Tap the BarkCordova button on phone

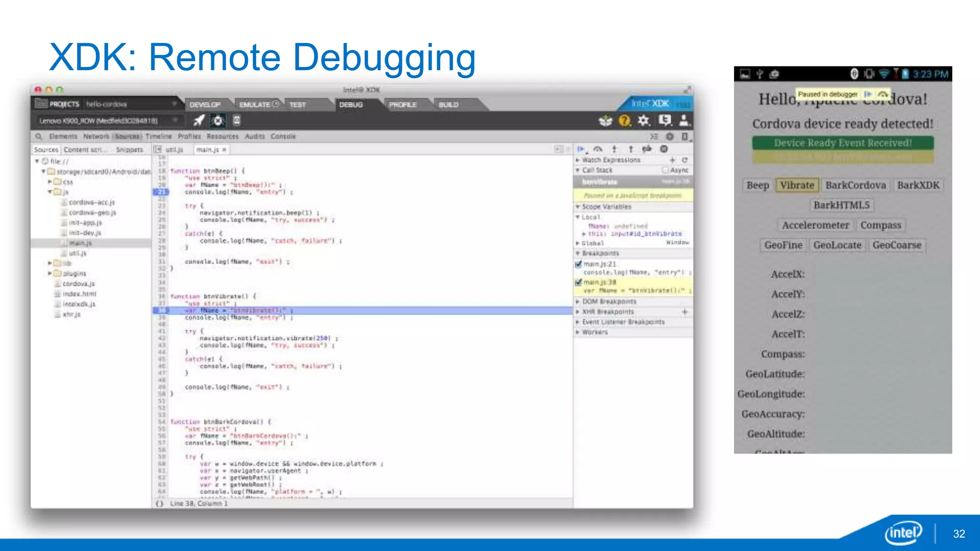(x=856, y=185)
